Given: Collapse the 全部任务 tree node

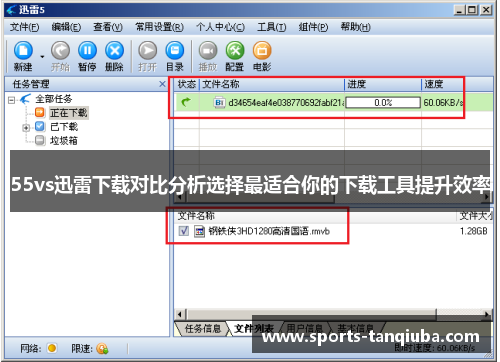Looking at the screenshot, I should tap(11, 100).
